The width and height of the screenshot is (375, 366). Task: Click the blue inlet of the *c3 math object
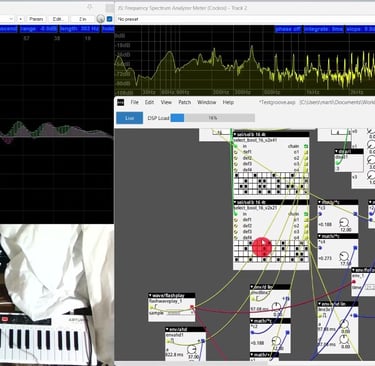tap(320, 214)
